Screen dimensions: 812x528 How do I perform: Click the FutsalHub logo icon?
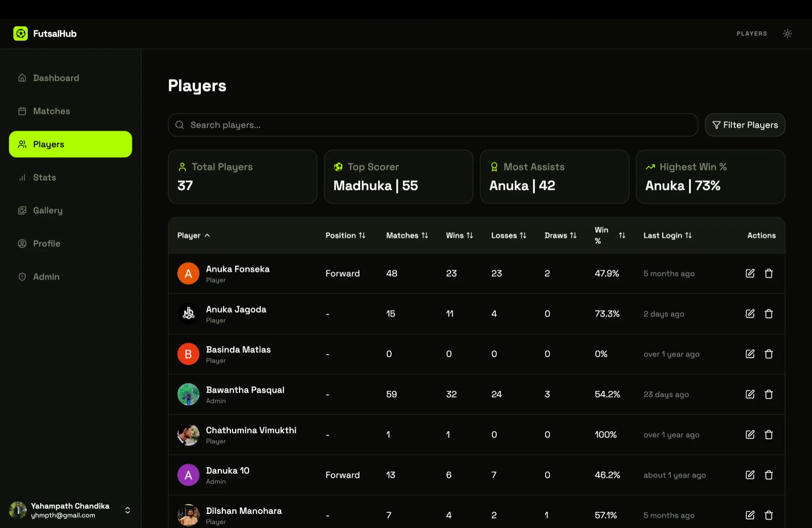pos(20,34)
